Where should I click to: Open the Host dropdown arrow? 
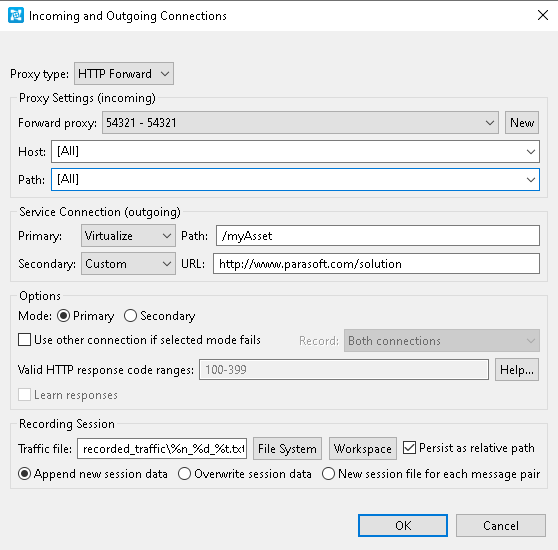(x=531, y=152)
